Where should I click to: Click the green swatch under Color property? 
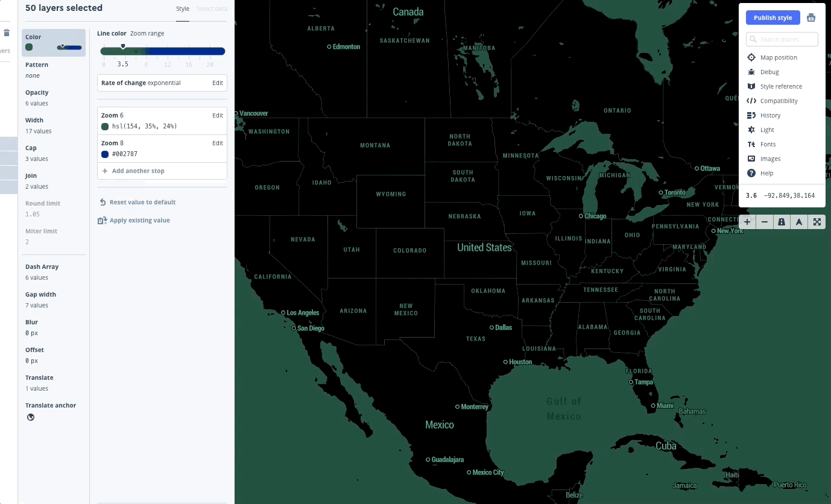point(29,47)
